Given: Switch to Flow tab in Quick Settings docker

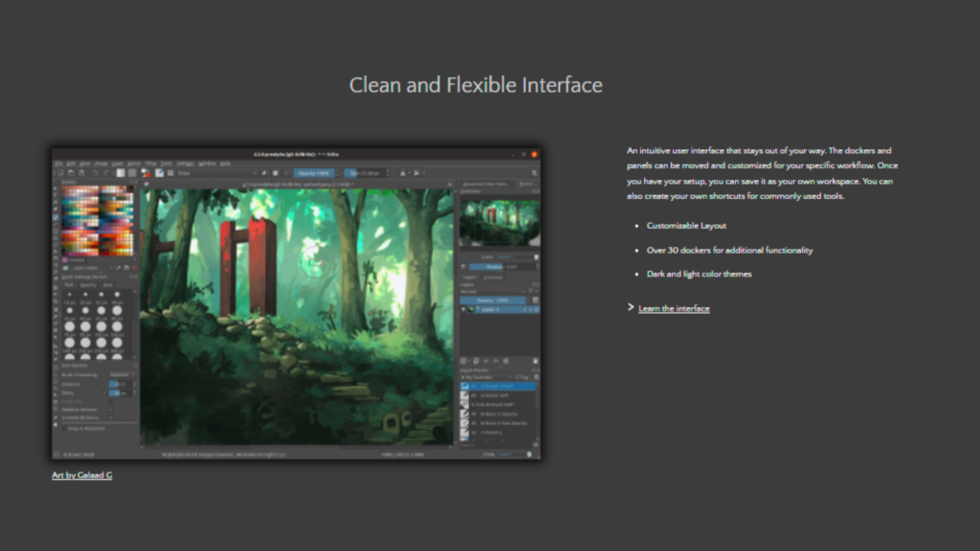Looking at the screenshot, I should click(107, 285).
